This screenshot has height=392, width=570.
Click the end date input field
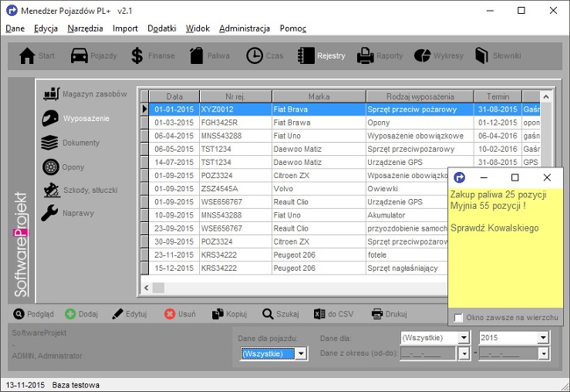pyautogui.click(x=509, y=353)
